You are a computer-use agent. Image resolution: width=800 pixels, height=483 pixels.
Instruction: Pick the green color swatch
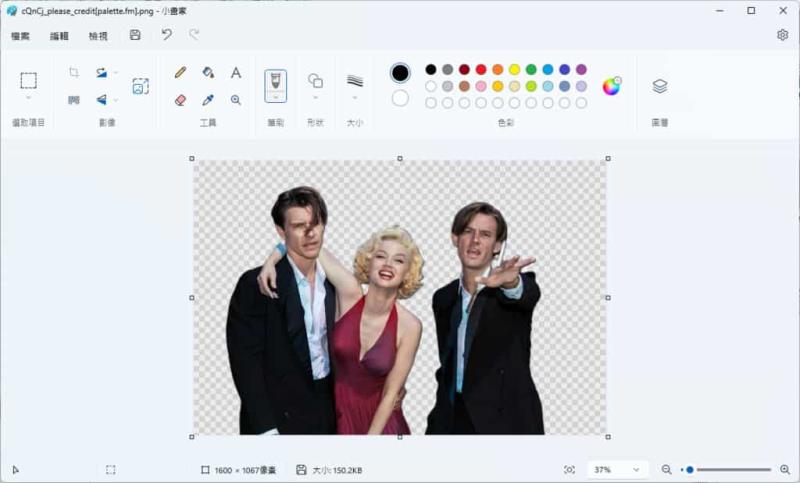tap(531, 69)
